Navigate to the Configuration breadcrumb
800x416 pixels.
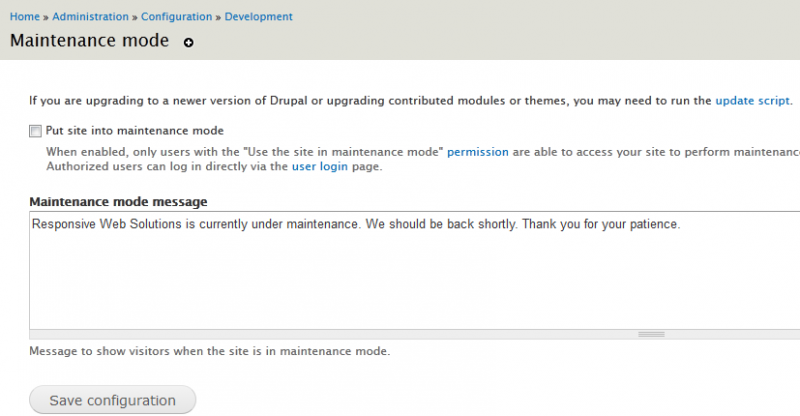point(177,16)
